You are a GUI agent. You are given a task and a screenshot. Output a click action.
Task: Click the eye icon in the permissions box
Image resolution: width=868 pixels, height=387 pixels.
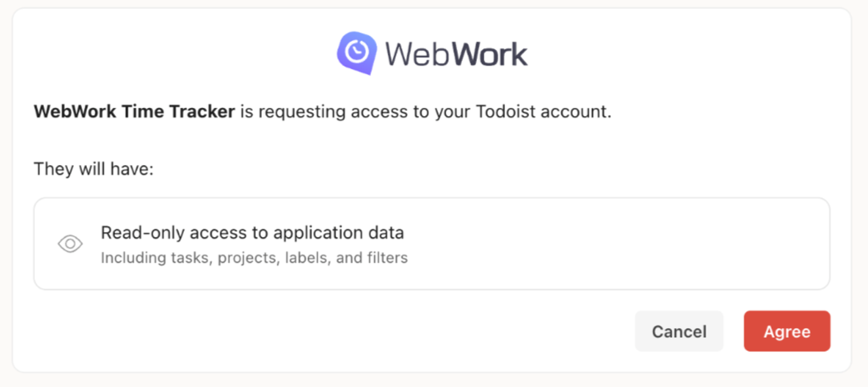tap(70, 243)
